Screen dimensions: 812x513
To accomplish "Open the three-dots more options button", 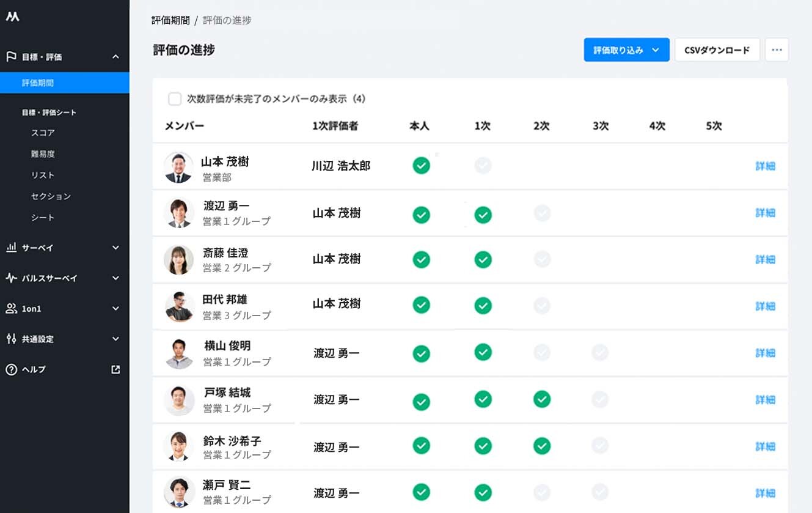I will pyautogui.click(x=777, y=50).
